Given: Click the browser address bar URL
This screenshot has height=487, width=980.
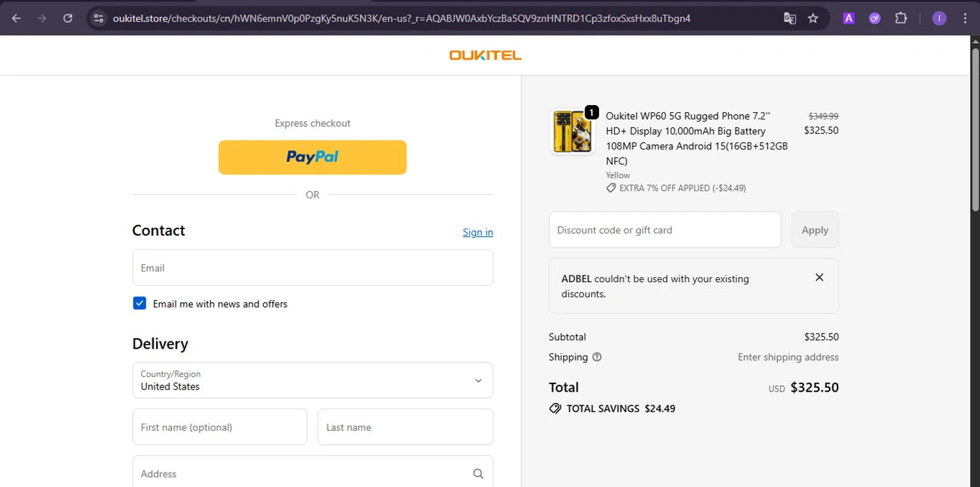Looking at the screenshot, I should (402, 18).
